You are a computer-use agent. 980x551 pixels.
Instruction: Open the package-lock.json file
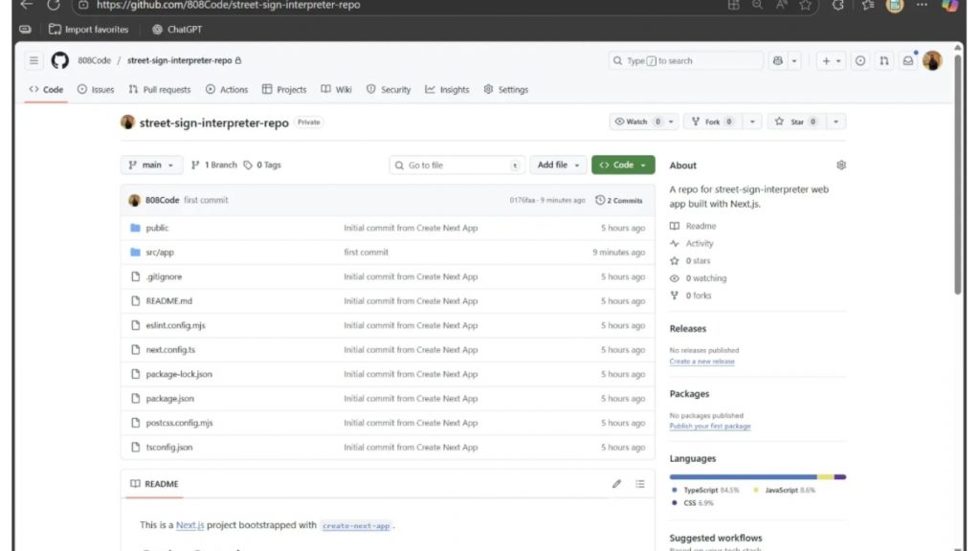coord(179,374)
